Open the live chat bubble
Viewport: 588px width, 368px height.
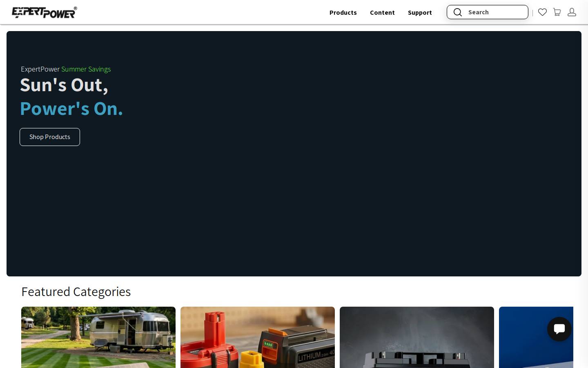pyautogui.click(x=559, y=329)
